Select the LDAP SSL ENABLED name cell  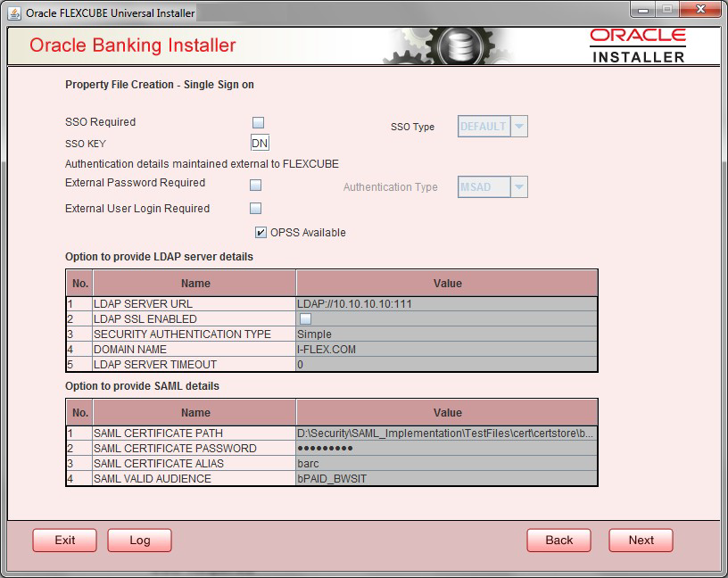pyautogui.click(x=194, y=319)
